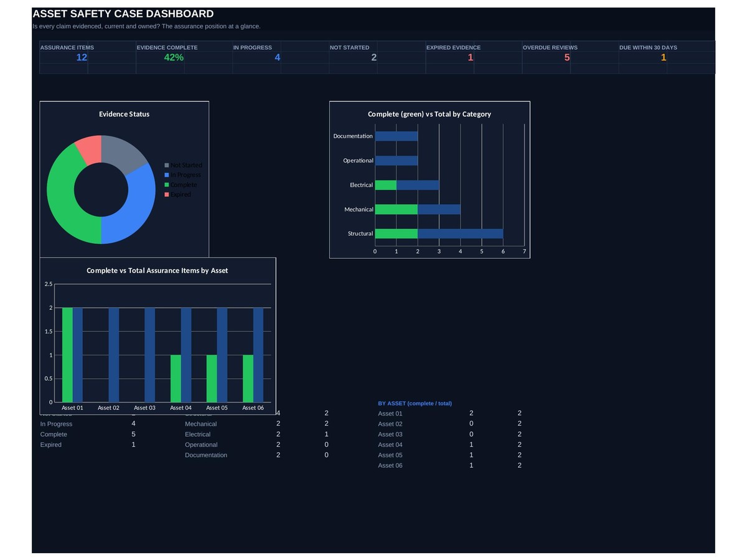Screen dimensions: 747x560
Task: Click the green Complete donut segment
Action: (x=62, y=199)
